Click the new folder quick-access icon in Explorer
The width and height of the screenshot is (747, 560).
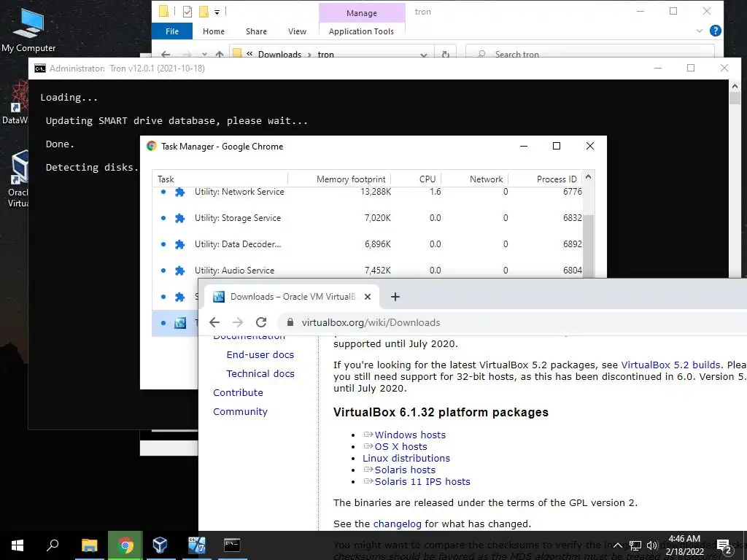tap(204, 12)
